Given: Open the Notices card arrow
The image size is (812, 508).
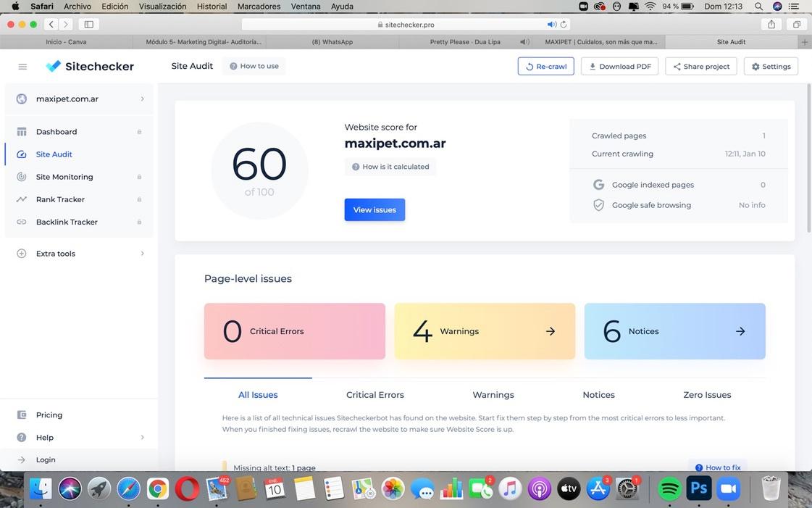Looking at the screenshot, I should (x=740, y=331).
